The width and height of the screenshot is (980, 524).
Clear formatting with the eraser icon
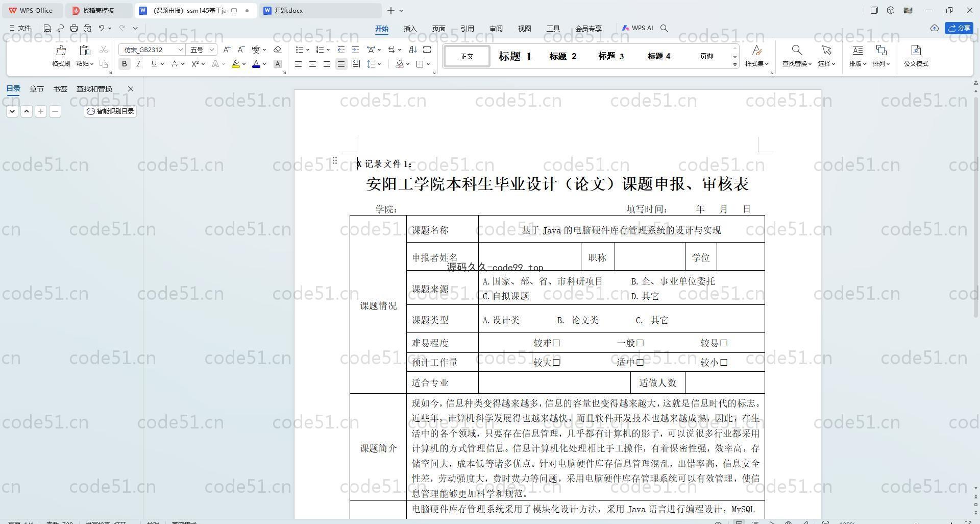click(x=277, y=50)
